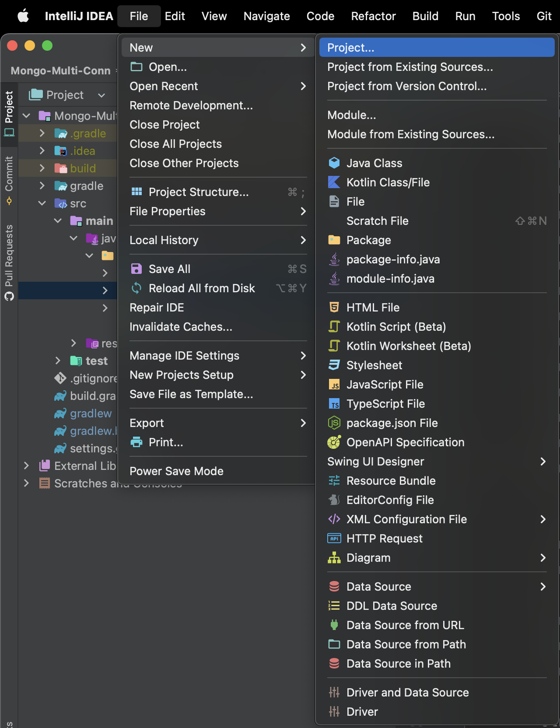Expand the Manage IDE Settings submenu arrow
This screenshot has height=728, width=560.
pyautogui.click(x=303, y=356)
